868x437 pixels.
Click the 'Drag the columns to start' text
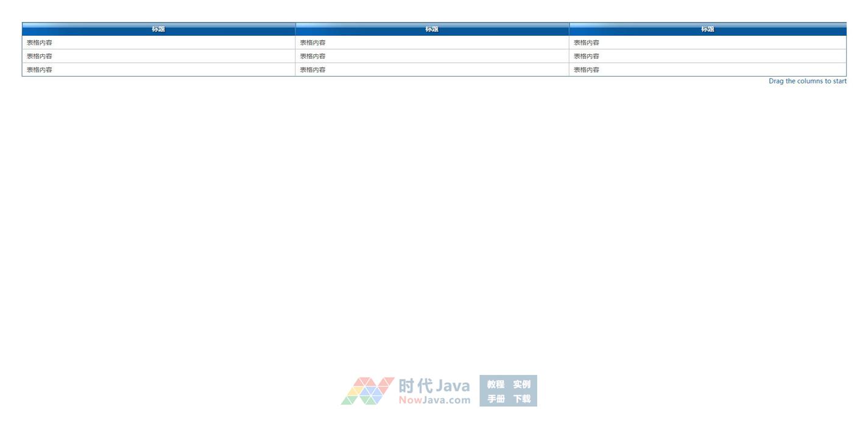pos(807,81)
